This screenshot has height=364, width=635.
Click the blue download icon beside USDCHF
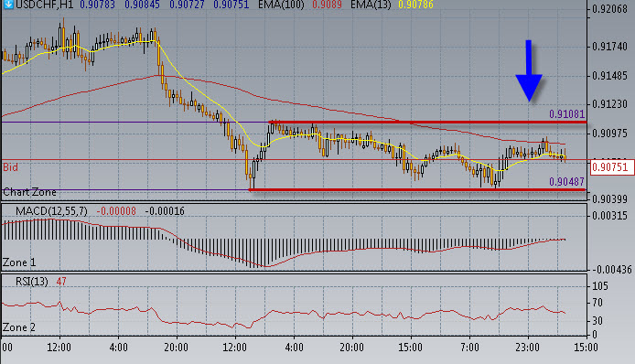pos(8,5)
